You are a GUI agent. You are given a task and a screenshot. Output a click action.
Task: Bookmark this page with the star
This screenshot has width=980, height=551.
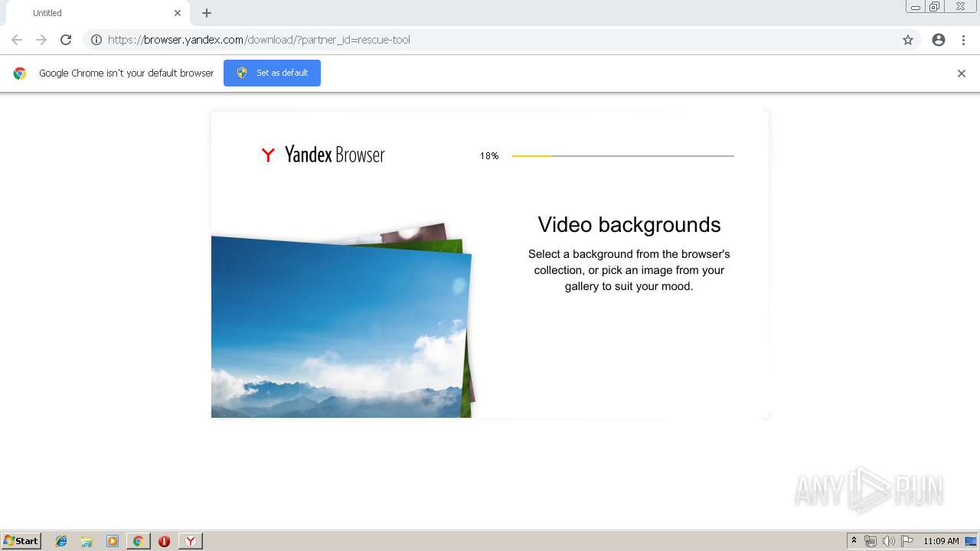(x=908, y=40)
